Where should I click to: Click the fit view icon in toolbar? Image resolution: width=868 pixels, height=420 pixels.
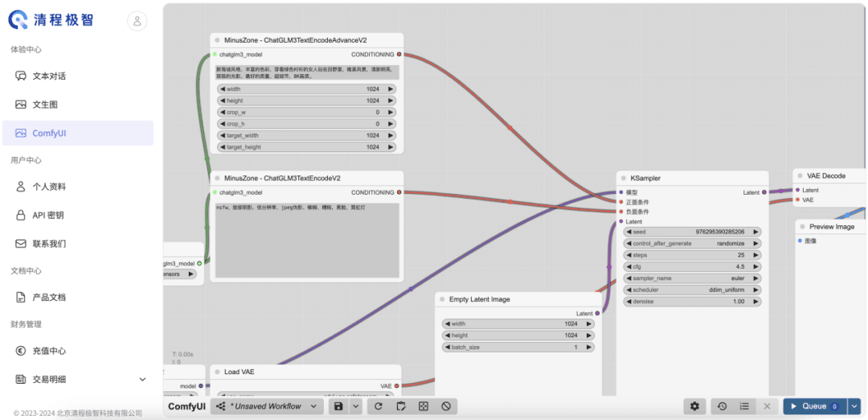424,406
